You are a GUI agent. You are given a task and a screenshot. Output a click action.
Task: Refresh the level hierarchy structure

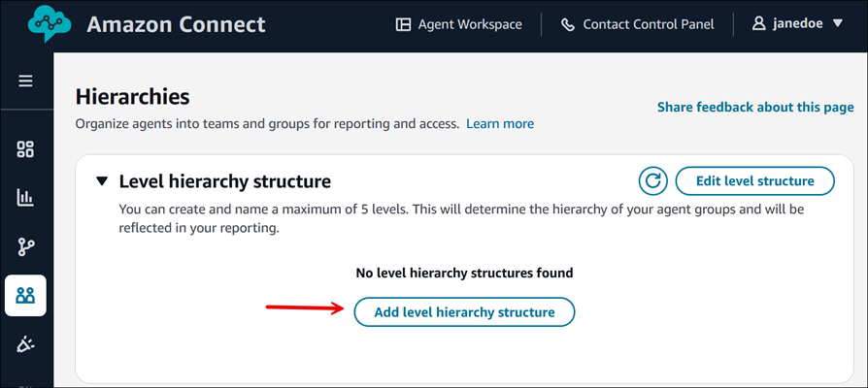tap(653, 180)
